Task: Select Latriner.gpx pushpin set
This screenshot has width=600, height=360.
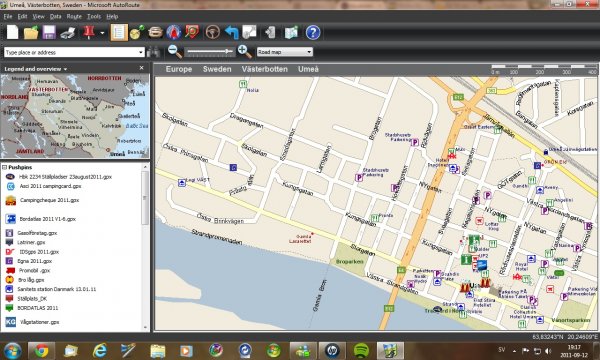Action: tap(31, 243)
